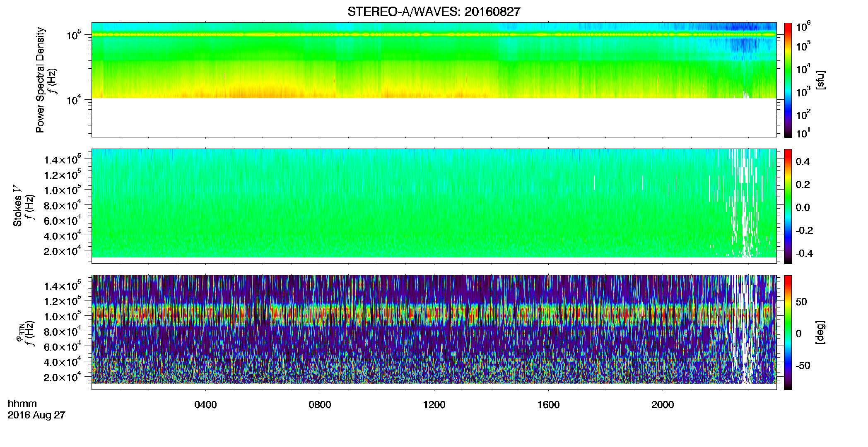The image size is (868, 447).
Task: Click the Stokes V axis label
Action: point(18,206)
